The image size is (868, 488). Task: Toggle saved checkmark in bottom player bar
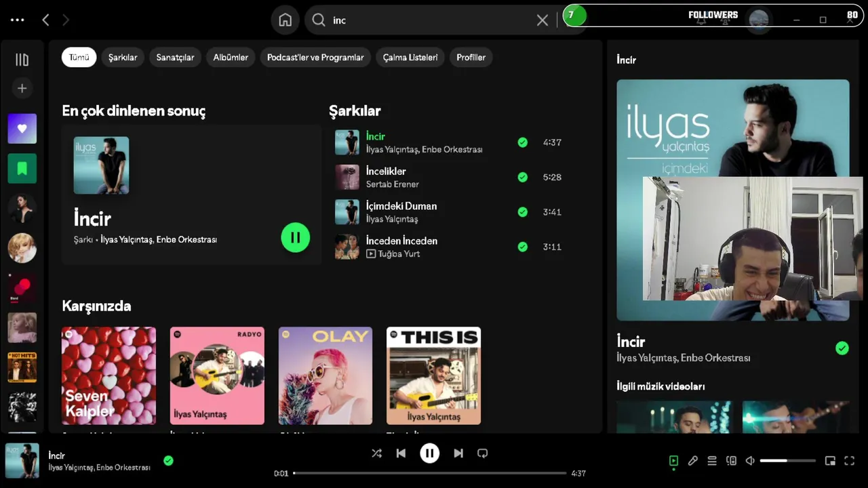coord(168,461)
